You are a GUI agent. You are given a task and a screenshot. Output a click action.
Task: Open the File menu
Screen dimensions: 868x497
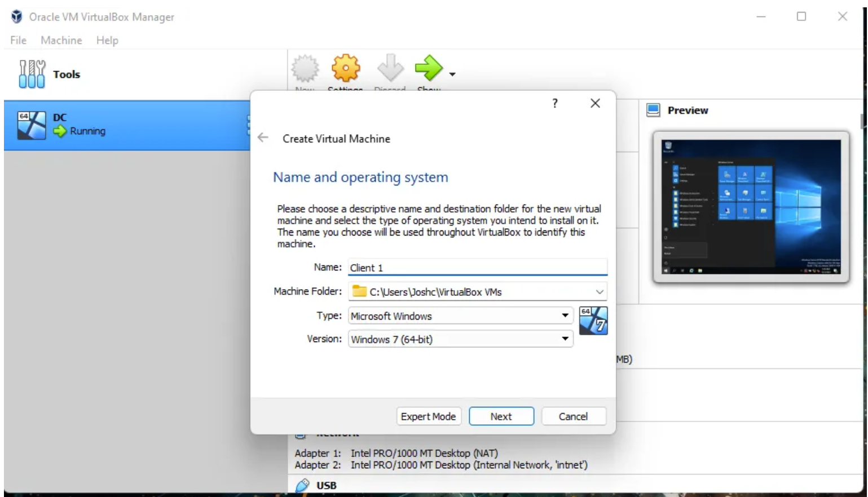[18, 40]
